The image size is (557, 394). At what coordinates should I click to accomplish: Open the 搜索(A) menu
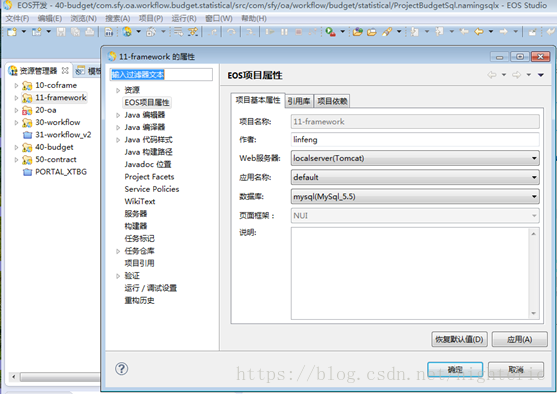(x=118, y=18)
